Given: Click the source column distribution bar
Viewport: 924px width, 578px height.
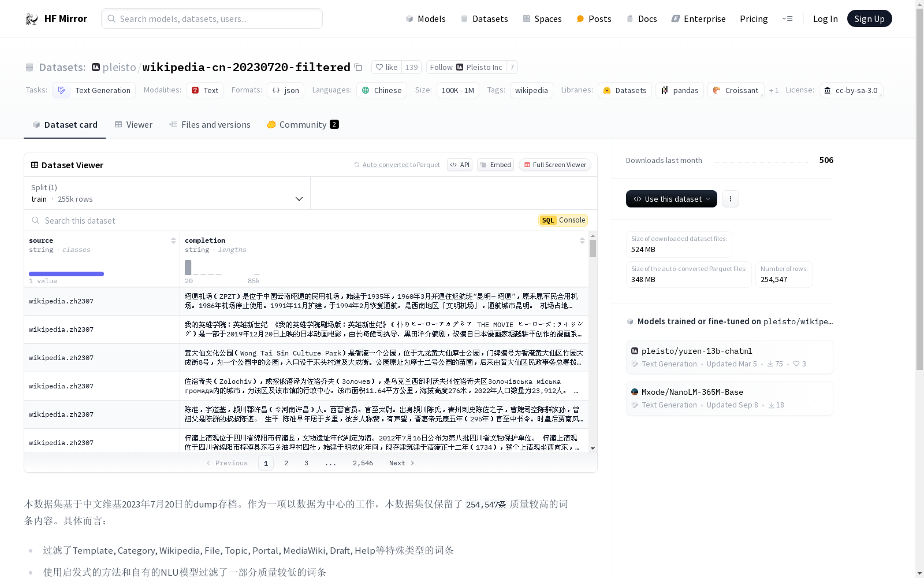Looking at the screenshot, I should click(66, 274).
